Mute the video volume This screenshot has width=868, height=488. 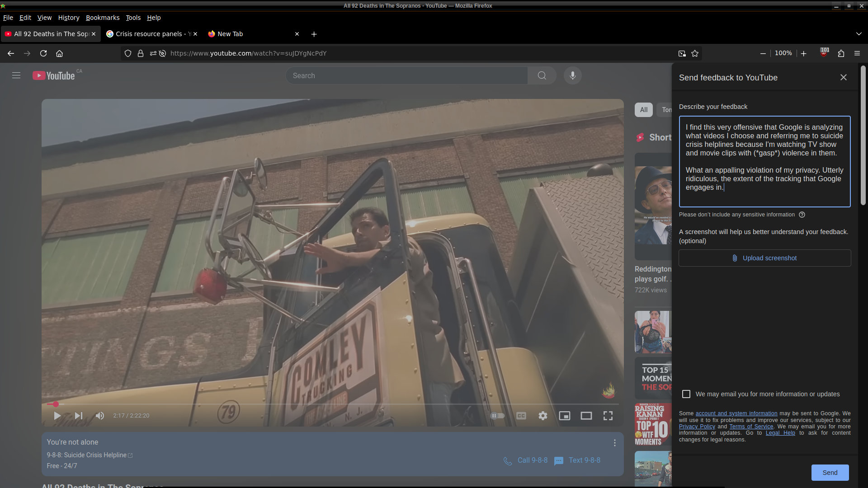(x=100, y=416)
